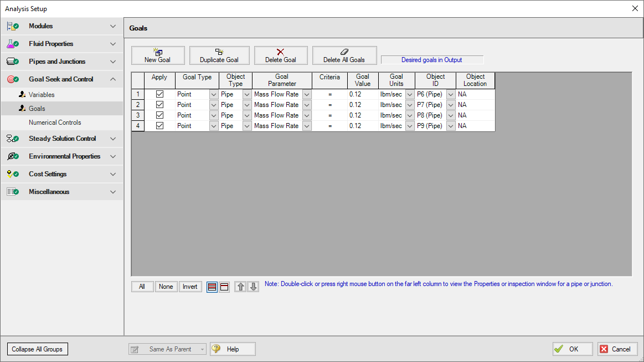Open Numerical Controls in the sidebar
This screenshot has height=362, width=644.
[x=55, y=123]
